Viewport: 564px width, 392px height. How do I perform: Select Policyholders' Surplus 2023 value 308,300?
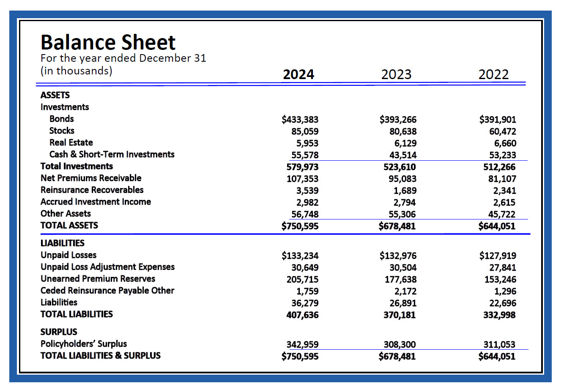[x=400, y=345]
